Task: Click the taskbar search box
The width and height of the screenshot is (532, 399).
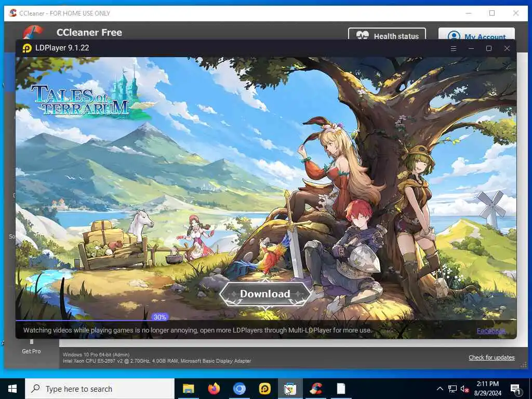Action: [x=100, y=389]
